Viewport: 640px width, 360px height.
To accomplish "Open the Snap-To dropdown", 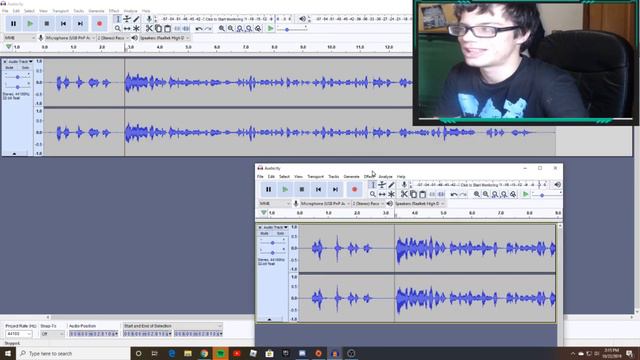I will (x=53, y=334).
